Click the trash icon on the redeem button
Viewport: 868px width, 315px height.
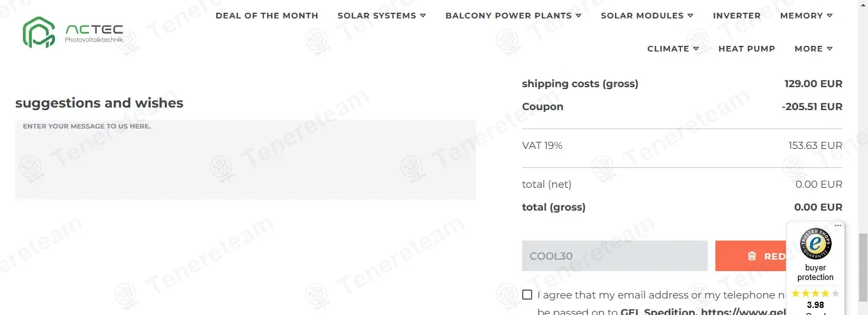pyautogui.click(x=752, y=256)
